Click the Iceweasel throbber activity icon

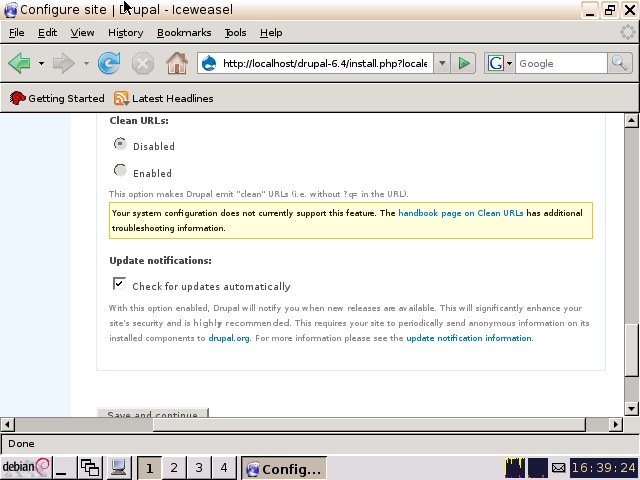coord(627,32)
